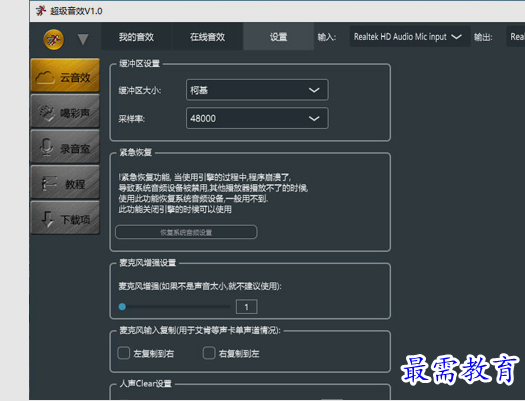Image resolution: width=525 pixels, height=401 pixels.
Task: Click the app icon in title bar
Action: point(41,11)
